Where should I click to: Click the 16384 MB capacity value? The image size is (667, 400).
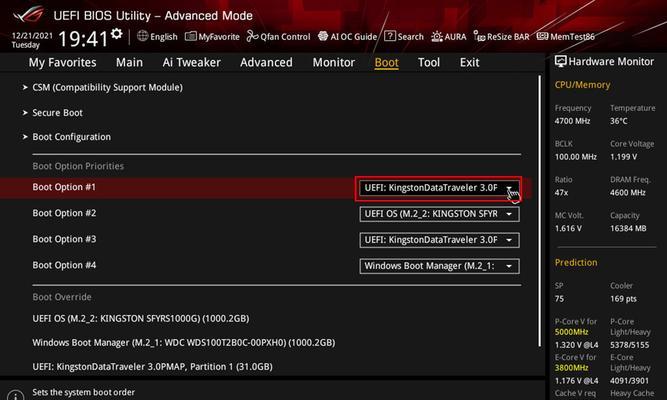pyautogui.click(x=628, y=229)
